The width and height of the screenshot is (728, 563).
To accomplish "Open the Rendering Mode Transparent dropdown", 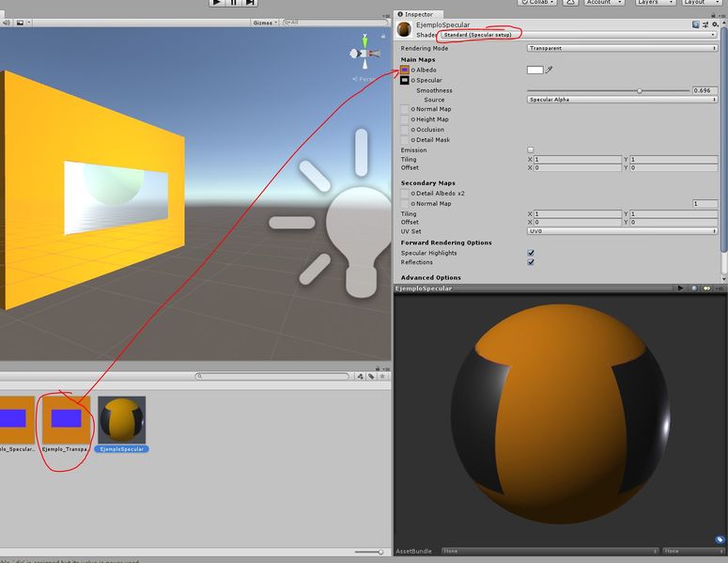I will pos(622,48).
